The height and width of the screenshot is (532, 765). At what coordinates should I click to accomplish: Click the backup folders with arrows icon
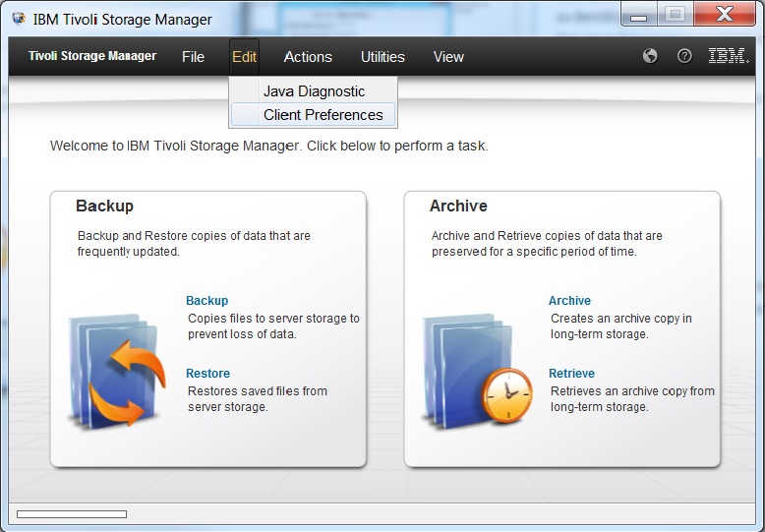pos(117,371)
